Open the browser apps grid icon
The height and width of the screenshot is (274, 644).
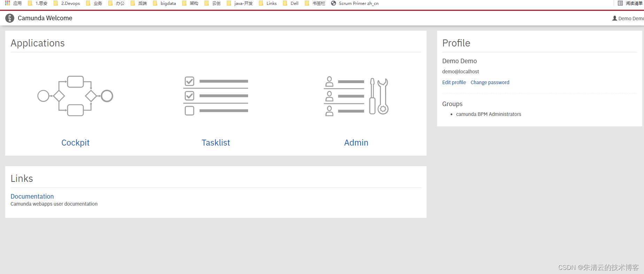click(7, 3)
